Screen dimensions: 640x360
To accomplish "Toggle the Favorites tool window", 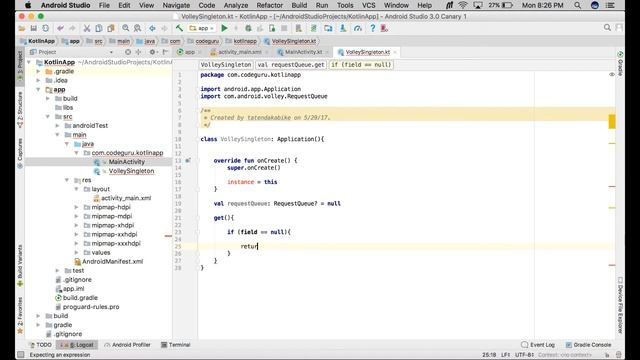I will click(x=20, y=315).
